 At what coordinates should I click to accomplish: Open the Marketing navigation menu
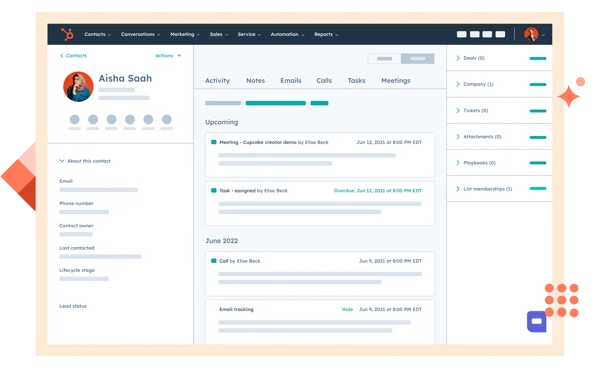pyautogui.click(x=185, y=34)
